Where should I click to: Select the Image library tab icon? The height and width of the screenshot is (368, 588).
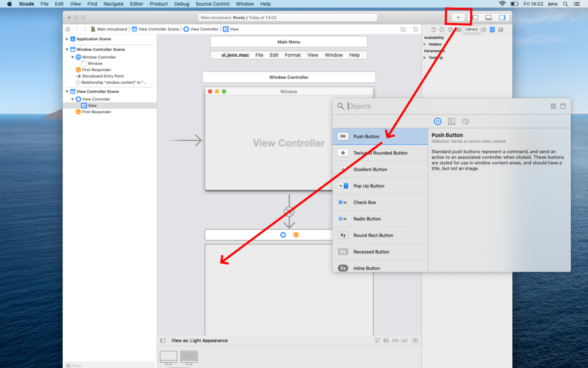coord(451,121)
